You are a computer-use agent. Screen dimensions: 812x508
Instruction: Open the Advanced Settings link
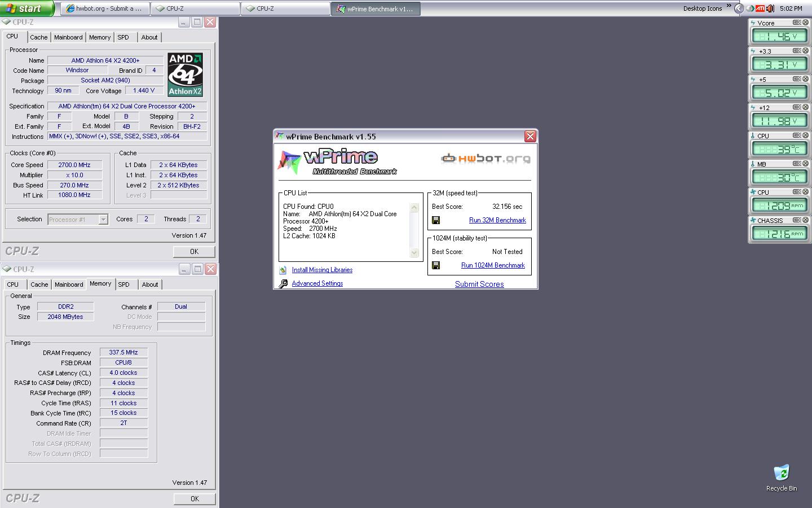317,283
